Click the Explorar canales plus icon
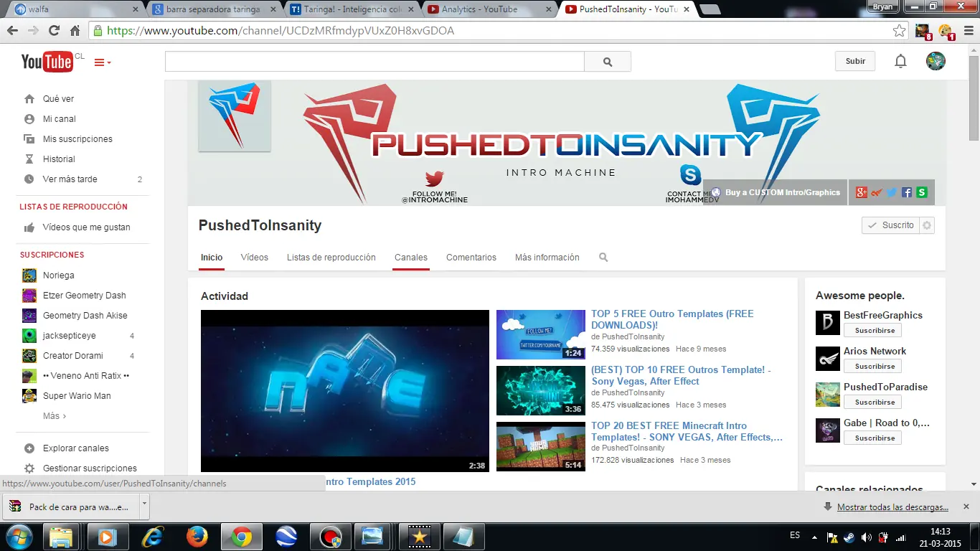Viewport: 980px width, 551px height. tap(29, 448)
